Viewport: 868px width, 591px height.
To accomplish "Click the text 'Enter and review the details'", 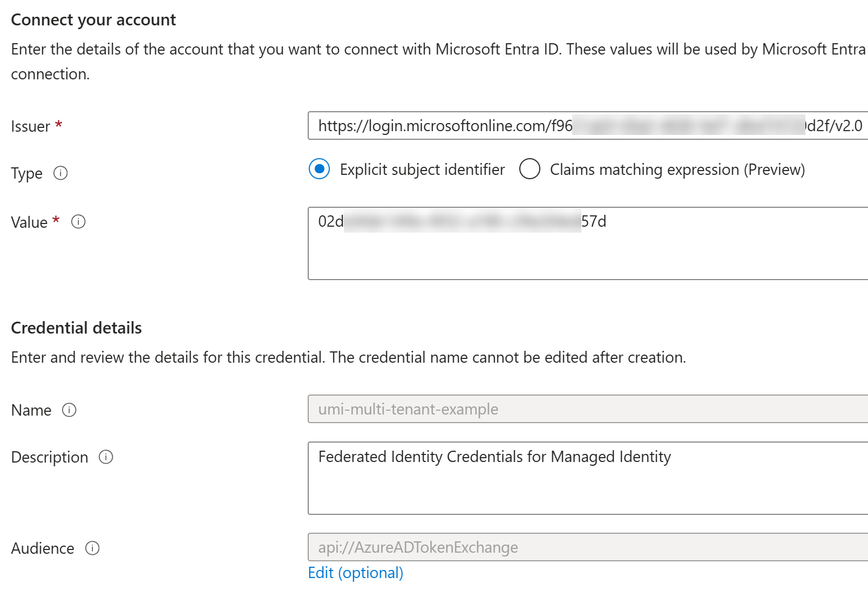I will pyautogui.click(x=105, y=357).
